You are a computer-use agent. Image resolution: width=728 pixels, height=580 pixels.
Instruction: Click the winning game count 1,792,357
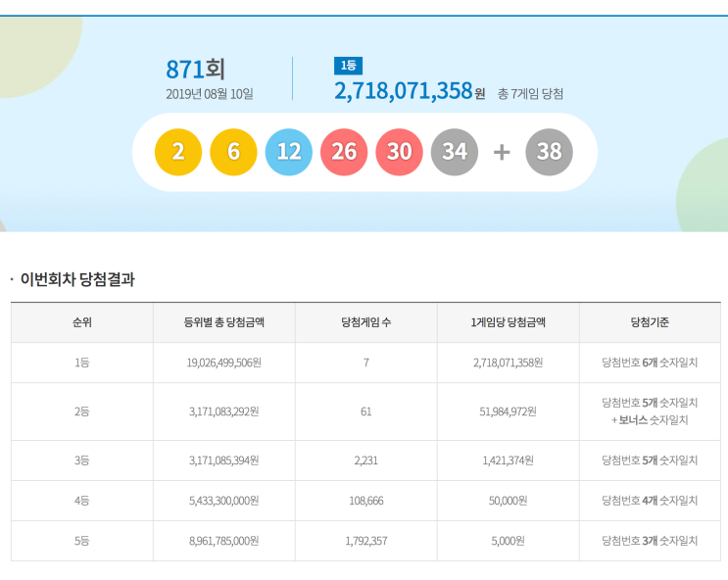coord(366,541)
